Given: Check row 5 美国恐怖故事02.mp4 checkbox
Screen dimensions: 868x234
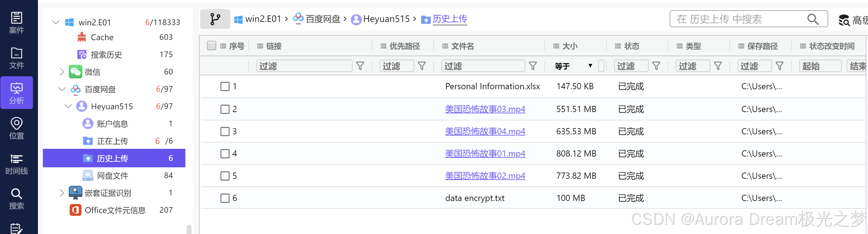Looking at the screenshot, I should pyautogui.click(x=225, y=176).
